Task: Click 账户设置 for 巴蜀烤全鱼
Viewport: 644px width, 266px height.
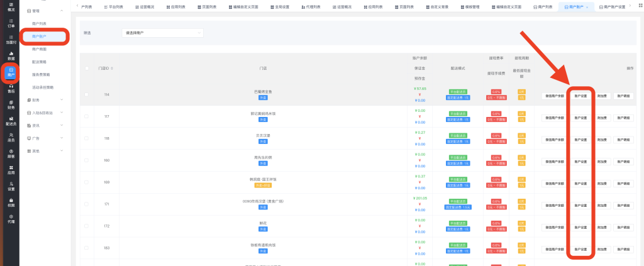Action: point(580,95)
